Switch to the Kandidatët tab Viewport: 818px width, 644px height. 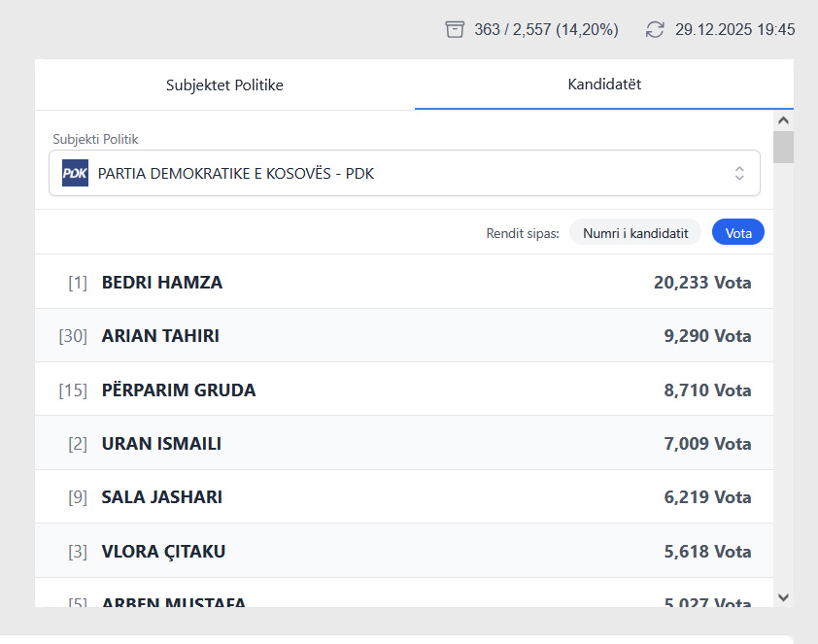click(x=603, y=85)
